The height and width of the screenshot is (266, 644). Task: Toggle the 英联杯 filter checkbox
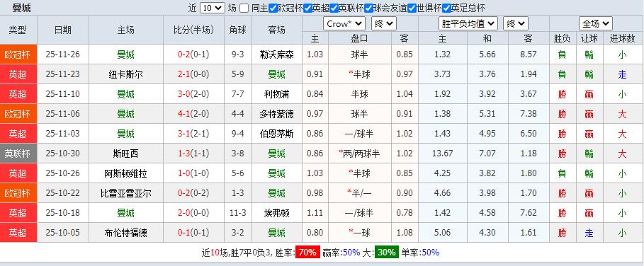point(334,8)
